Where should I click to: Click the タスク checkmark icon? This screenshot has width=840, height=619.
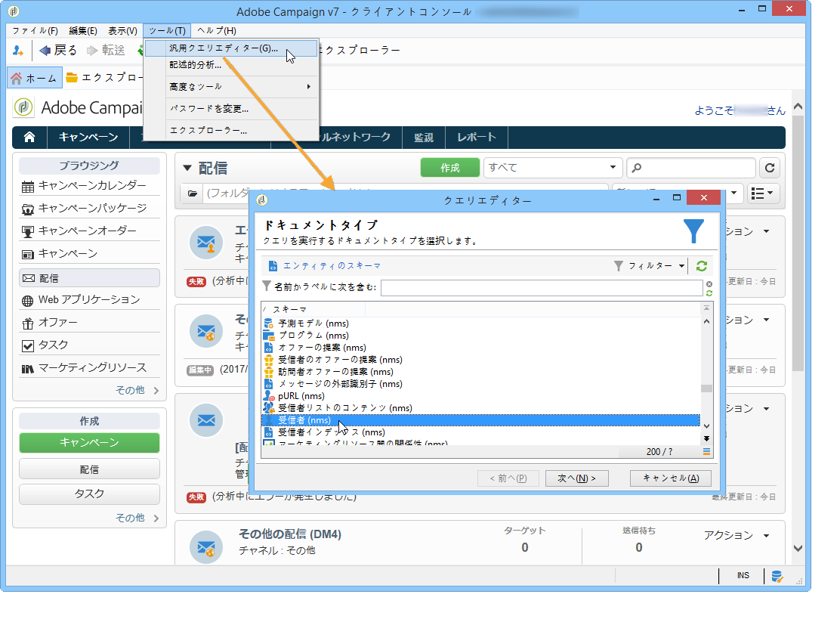pos(28,346)
